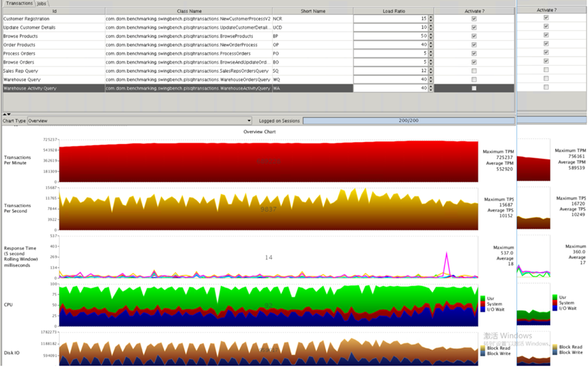Screen dimensions: 588x370
Task: Click collapse arrows above Chart Type label
Action: click(x=6, y=114)
